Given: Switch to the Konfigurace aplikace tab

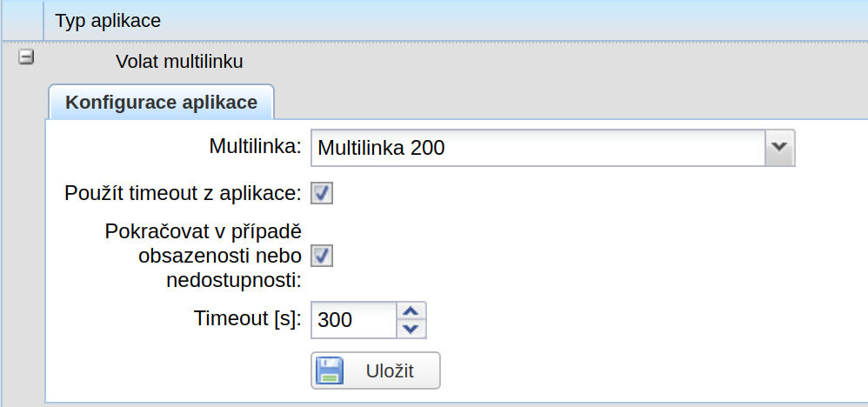Looking at the screenshot, I should [x=161, y=103].
